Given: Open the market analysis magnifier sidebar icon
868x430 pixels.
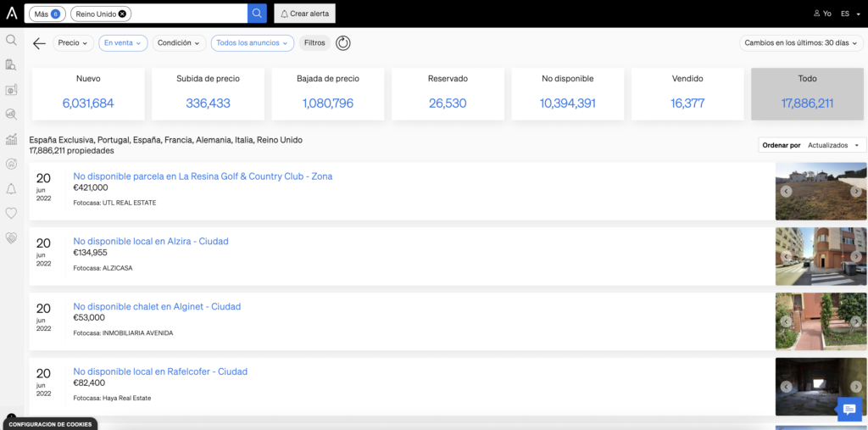Looking at the screenshot, I should pyautogui.click(x=11, y=114).
